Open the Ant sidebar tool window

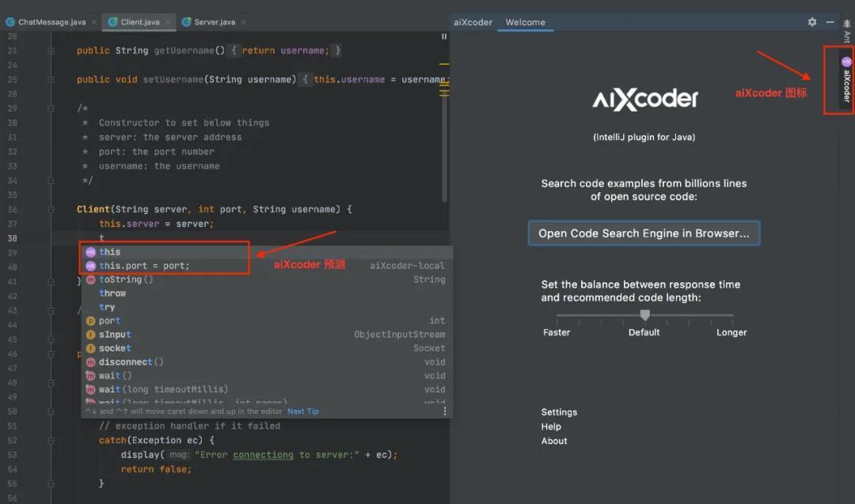point(846,32)
